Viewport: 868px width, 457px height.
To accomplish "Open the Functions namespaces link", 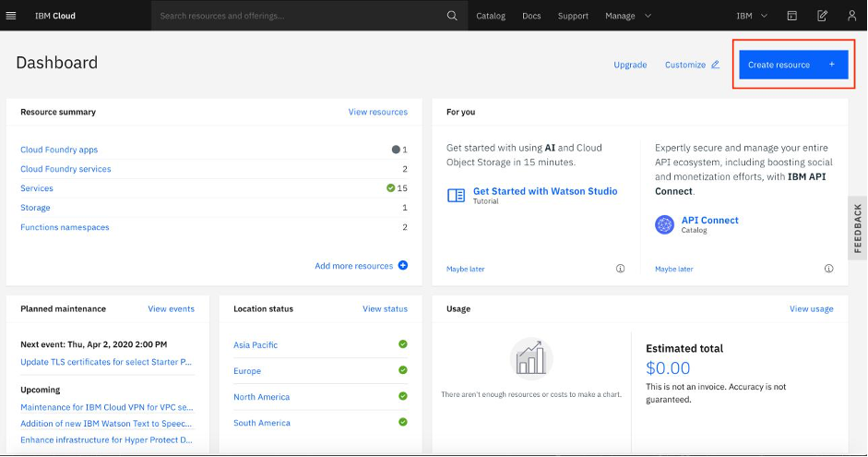I will (65, 227).
